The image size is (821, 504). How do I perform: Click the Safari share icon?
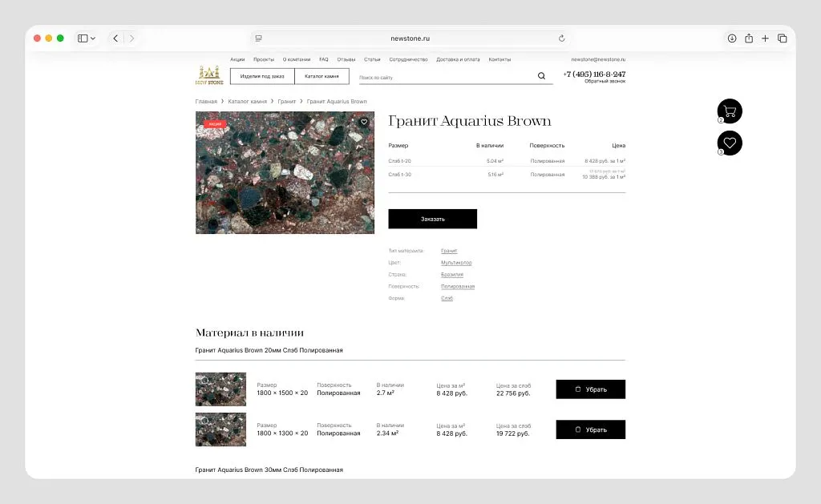click(x=748, y=38)
